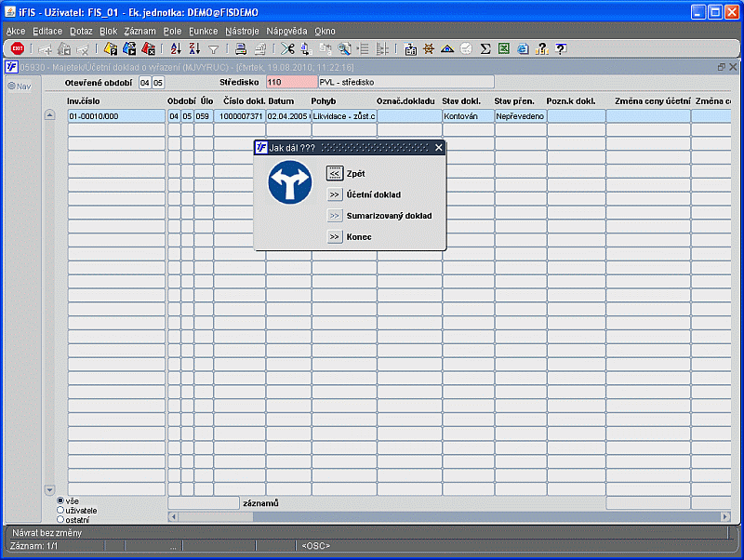
Task: Select the 'uživatele' radio button
Action: pos(60,510)
